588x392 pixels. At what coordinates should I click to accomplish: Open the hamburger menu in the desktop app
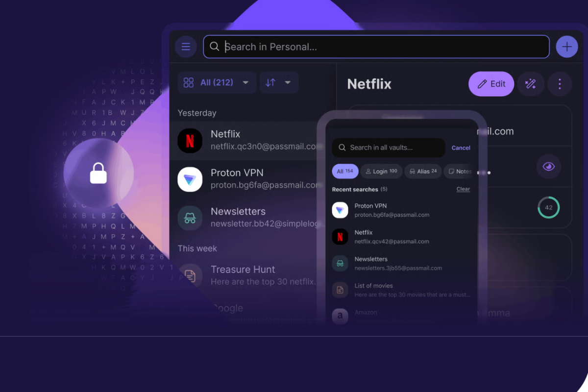pos(186,47)
